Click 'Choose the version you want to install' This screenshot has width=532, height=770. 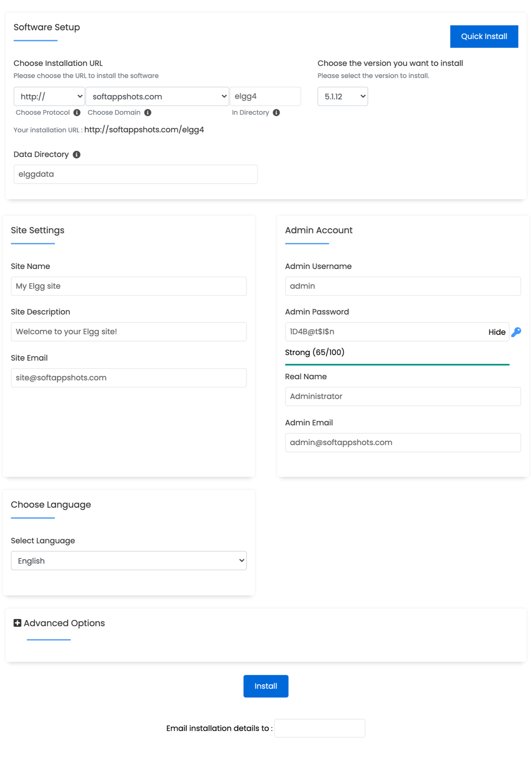(x=390, y=63)
